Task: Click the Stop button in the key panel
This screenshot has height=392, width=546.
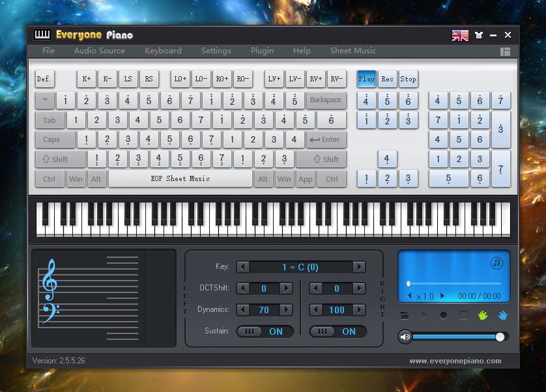Action: coord(408,79)
